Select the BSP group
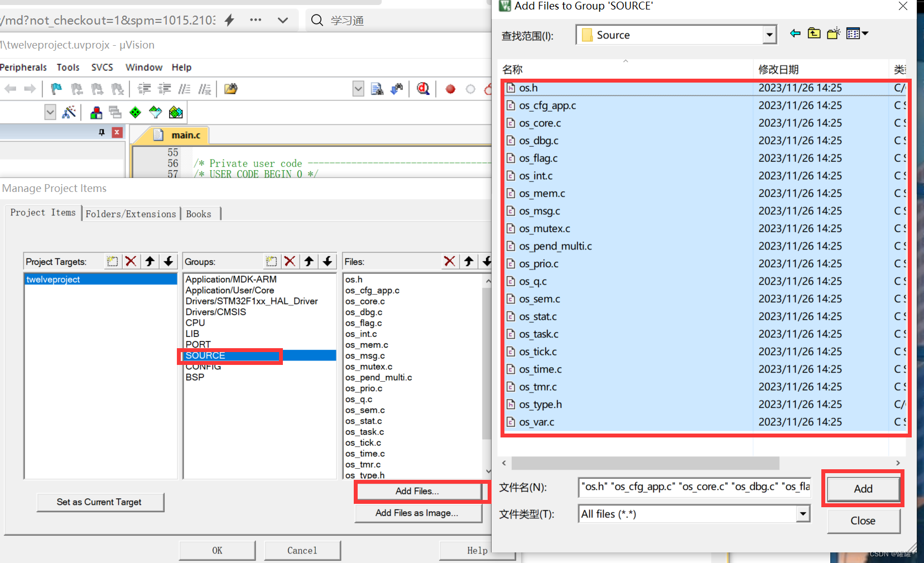 [195, 377]
